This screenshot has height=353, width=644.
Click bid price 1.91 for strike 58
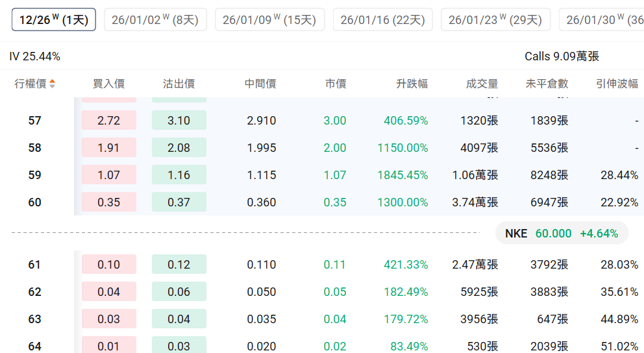tap(109, 148)
